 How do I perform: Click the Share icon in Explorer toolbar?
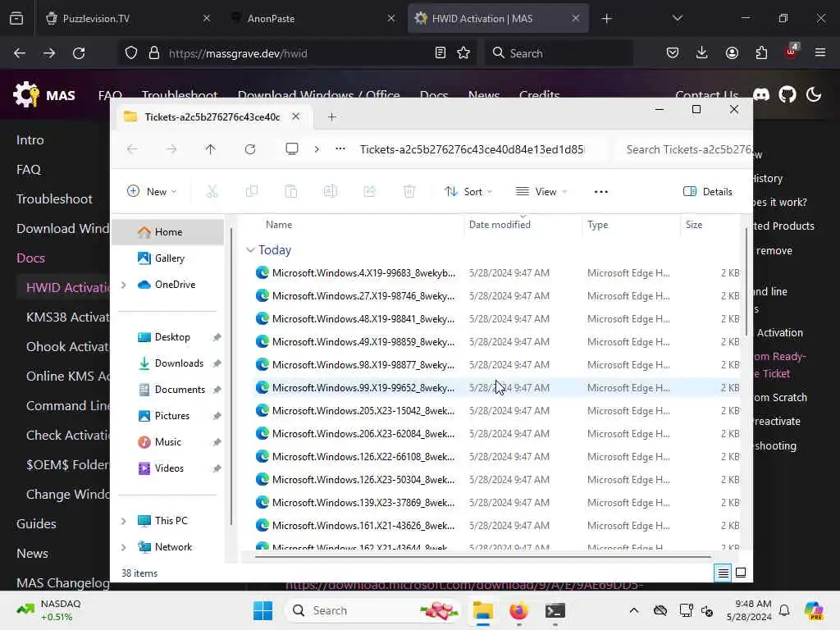point(370,191)
